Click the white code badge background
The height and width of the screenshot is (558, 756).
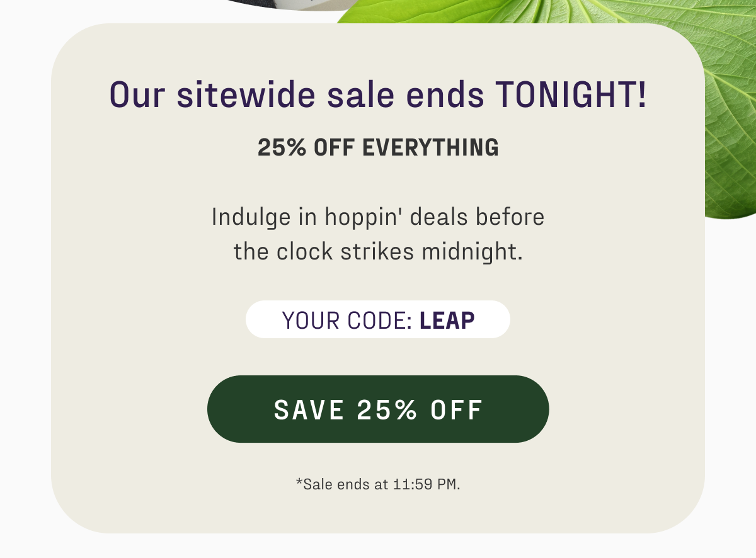(x=271, y=319)
